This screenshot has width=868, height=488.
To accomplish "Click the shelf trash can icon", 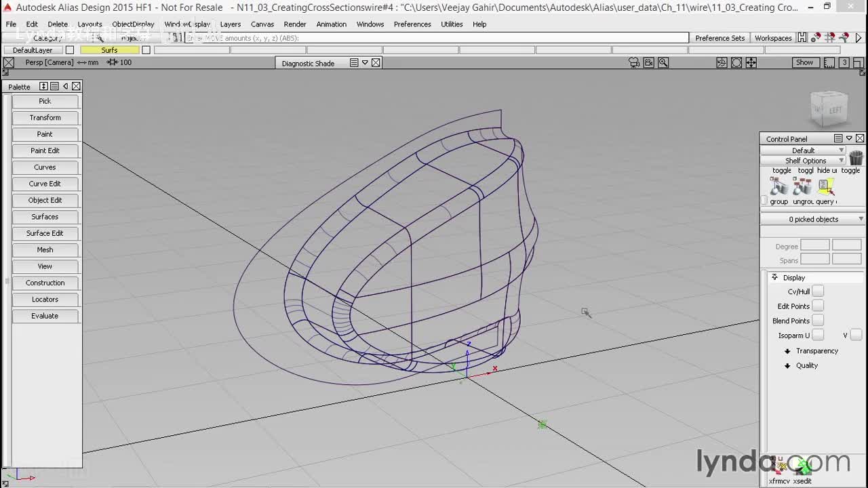I will [x=856, y=158].
